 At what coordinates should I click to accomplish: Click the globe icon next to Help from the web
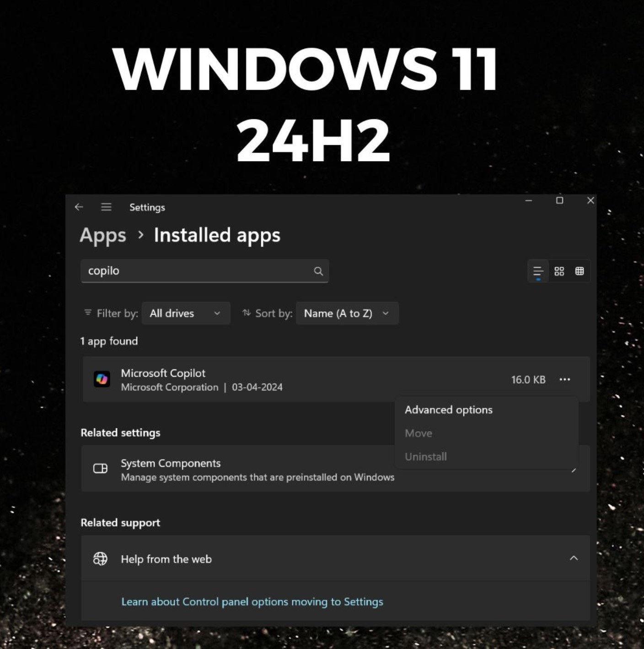101,558
